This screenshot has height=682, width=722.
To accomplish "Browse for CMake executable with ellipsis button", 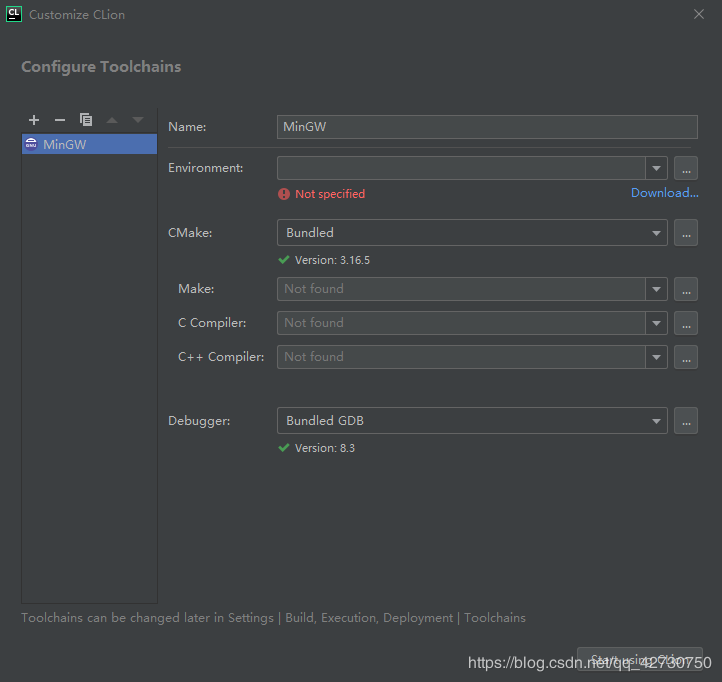I will pos(685,233).
